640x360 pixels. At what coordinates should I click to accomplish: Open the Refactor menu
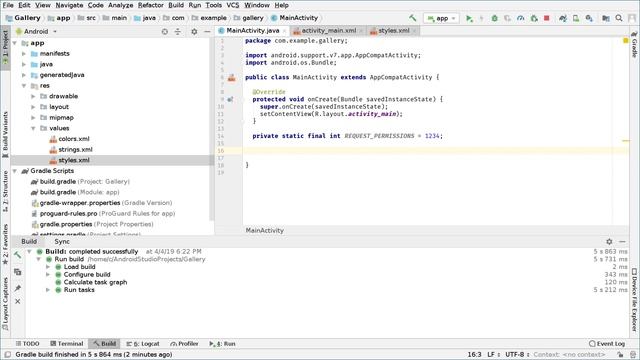[x=151, y=5]
